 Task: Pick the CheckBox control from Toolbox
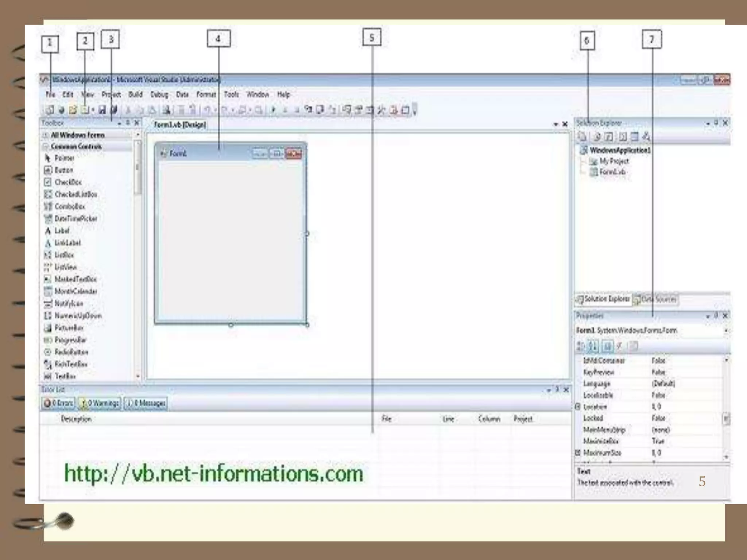point(68,182)
